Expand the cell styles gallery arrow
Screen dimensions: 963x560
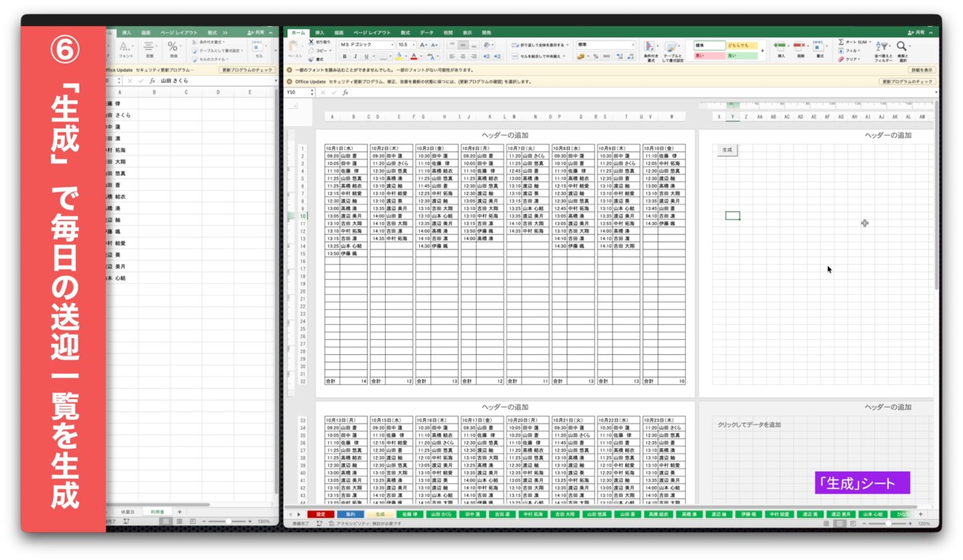point(763,50)
